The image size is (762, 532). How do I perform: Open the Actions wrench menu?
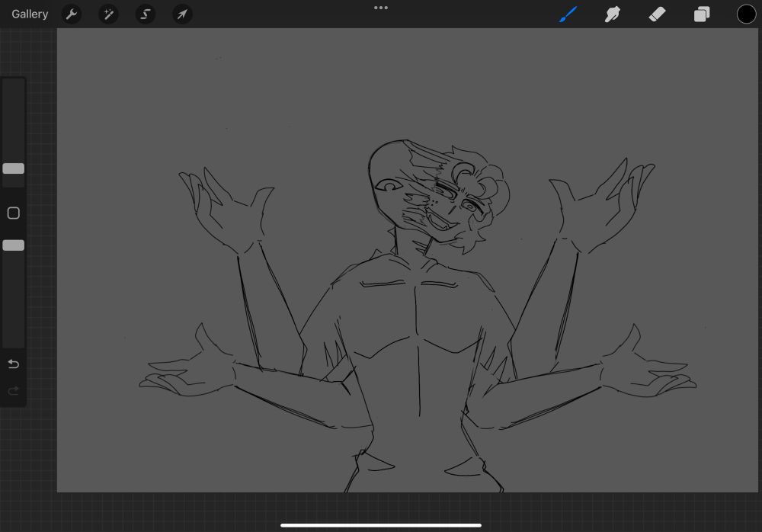[72, 14]
